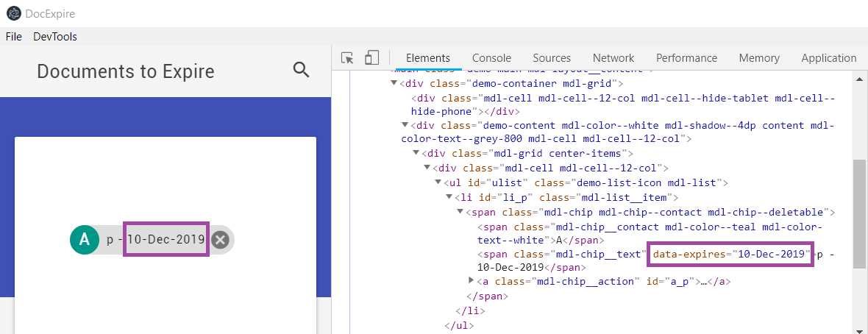Select the closing </ul> tag line
This screenshot has height=334, width=868.
click(458, 326)
